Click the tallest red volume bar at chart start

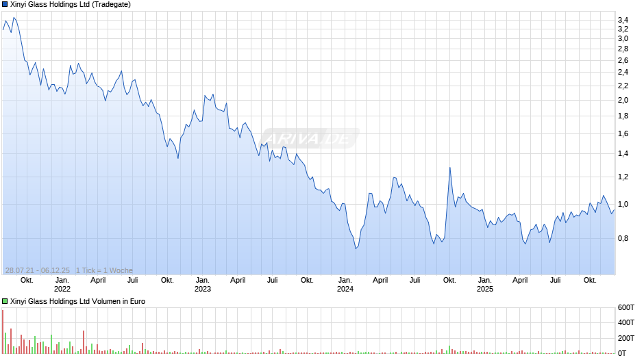tap(3, 332)
